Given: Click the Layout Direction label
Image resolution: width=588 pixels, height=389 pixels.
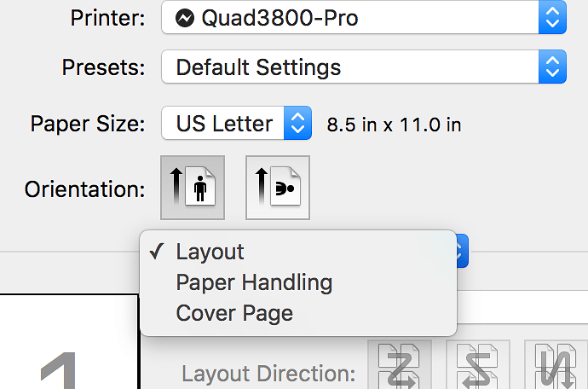Looking at the screenshot, I should tap(268, 373).
